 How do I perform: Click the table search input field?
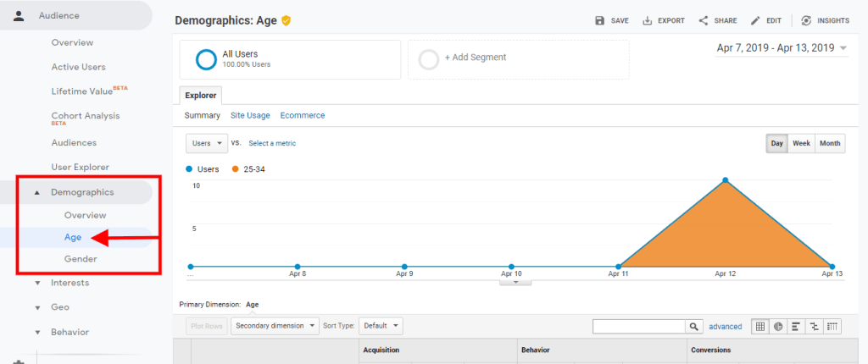pyautogui.click(x=638, y=326)
